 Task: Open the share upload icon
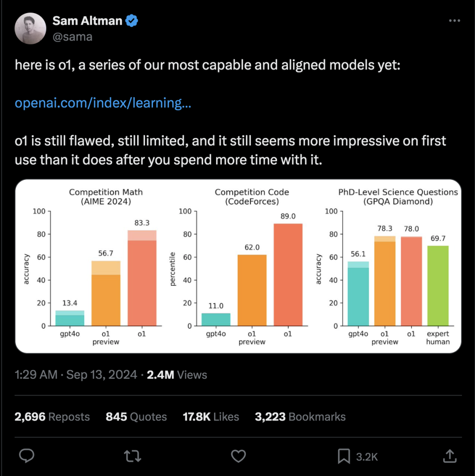point(450,456)
